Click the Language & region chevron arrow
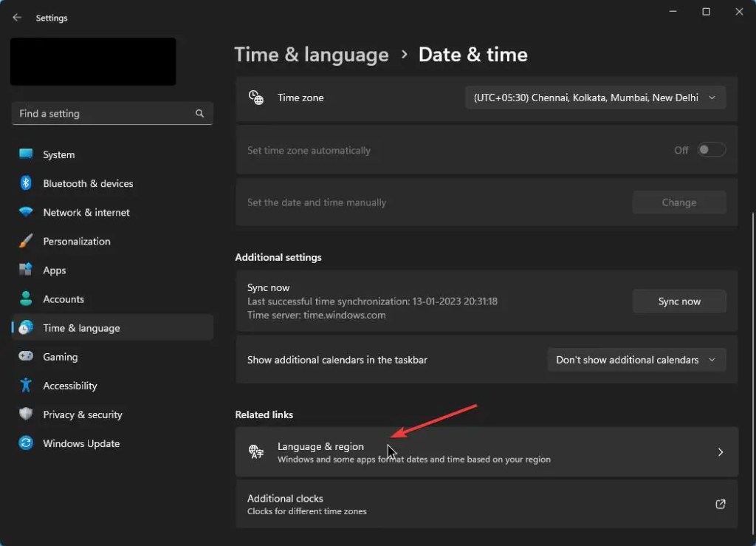The width and height of the screenshot is (756, 546). [x=721, y=452]
